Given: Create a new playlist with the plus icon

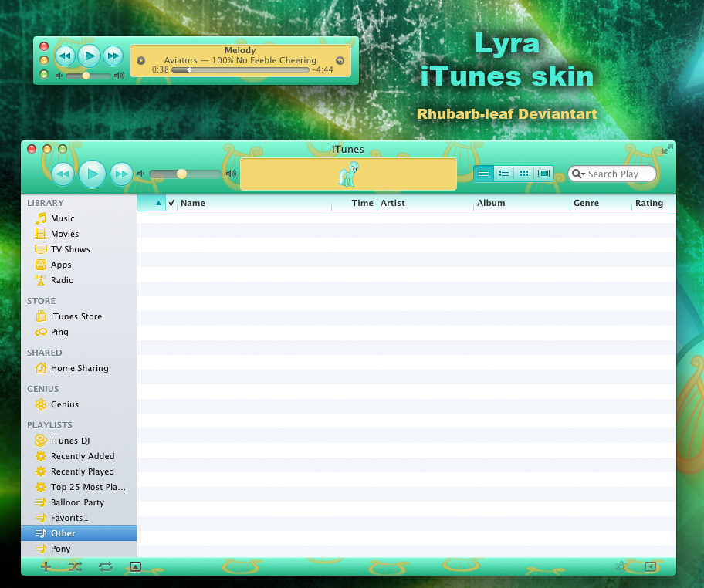Looking at the screenshot, I should (x=46, y=566).
